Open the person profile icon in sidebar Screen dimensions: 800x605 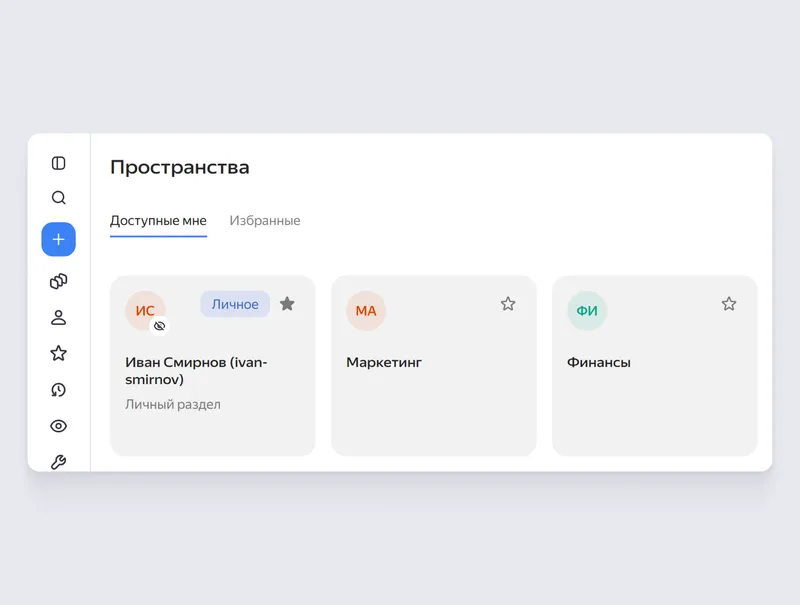pos(59,317)
